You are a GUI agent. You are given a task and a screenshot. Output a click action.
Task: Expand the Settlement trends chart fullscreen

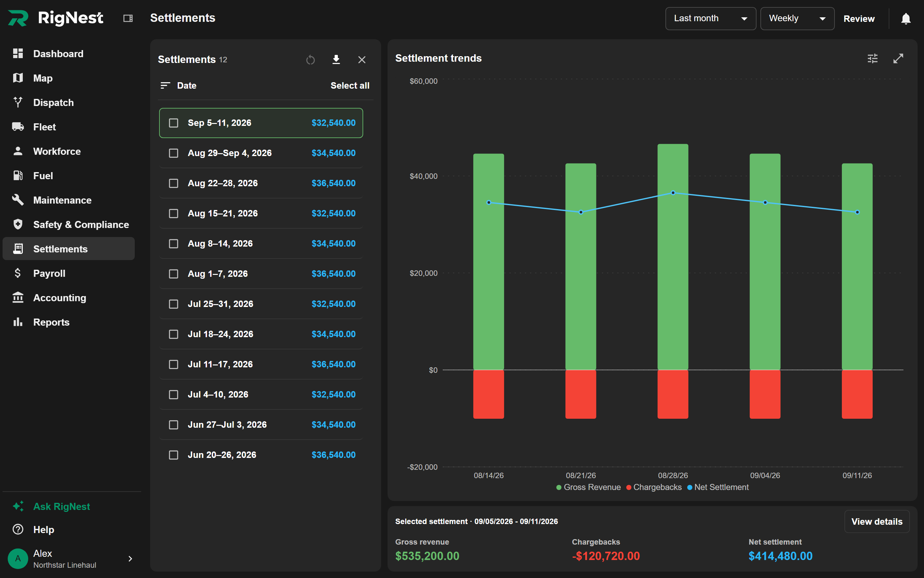pos(898,58)
